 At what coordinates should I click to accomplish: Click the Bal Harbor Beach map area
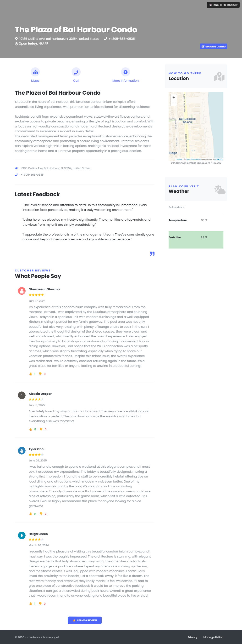187,121
